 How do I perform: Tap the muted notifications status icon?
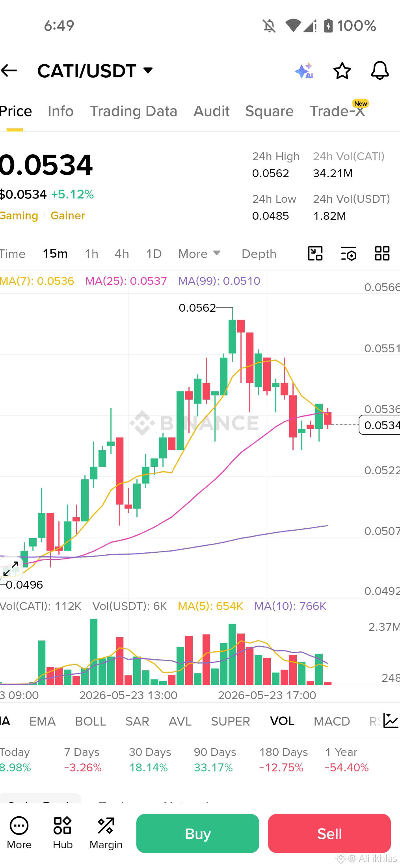point(269,26)
